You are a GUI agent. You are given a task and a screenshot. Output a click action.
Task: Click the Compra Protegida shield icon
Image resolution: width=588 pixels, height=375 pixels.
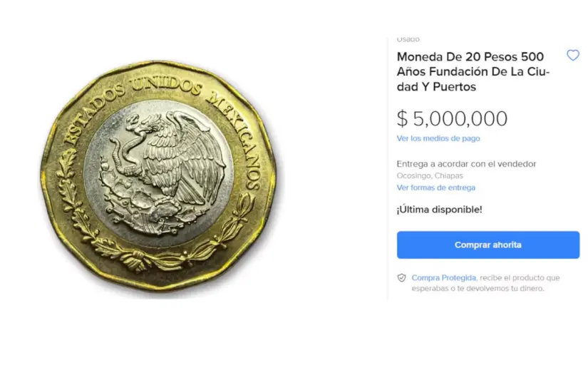pyautogui.click(x=402, y=278)
